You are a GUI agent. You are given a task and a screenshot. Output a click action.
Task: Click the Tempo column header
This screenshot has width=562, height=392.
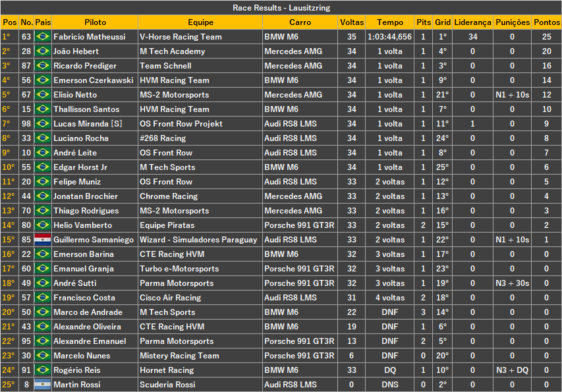tap(389, 22)
